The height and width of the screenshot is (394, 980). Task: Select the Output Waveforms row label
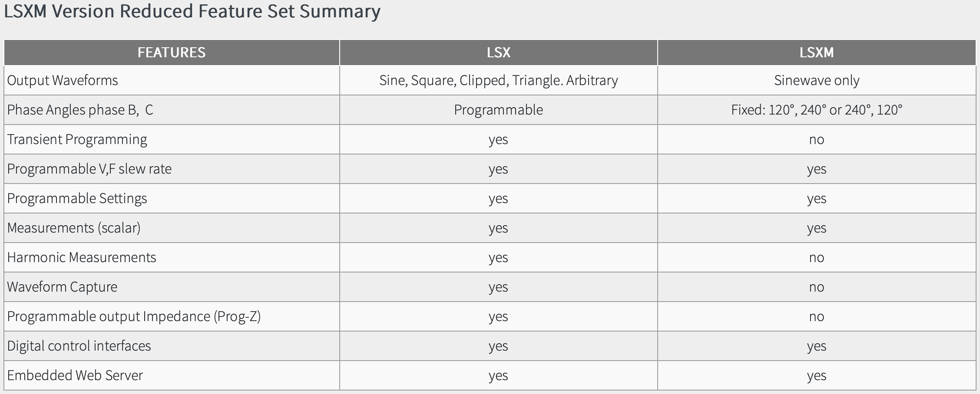click(63, 81)
